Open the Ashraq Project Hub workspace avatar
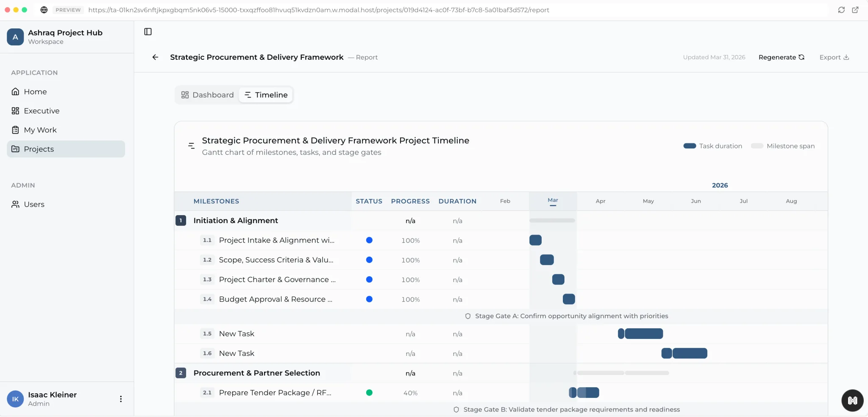The image size is (868, 417). pos(15,37)
